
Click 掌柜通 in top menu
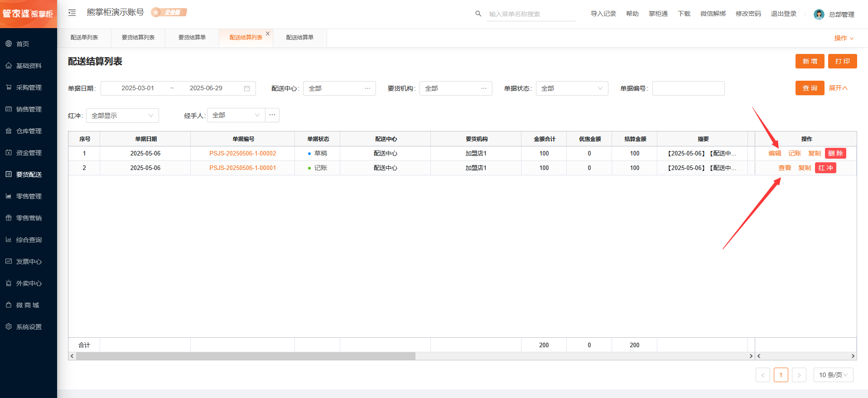pyautogui.click(x=658, y=14)
